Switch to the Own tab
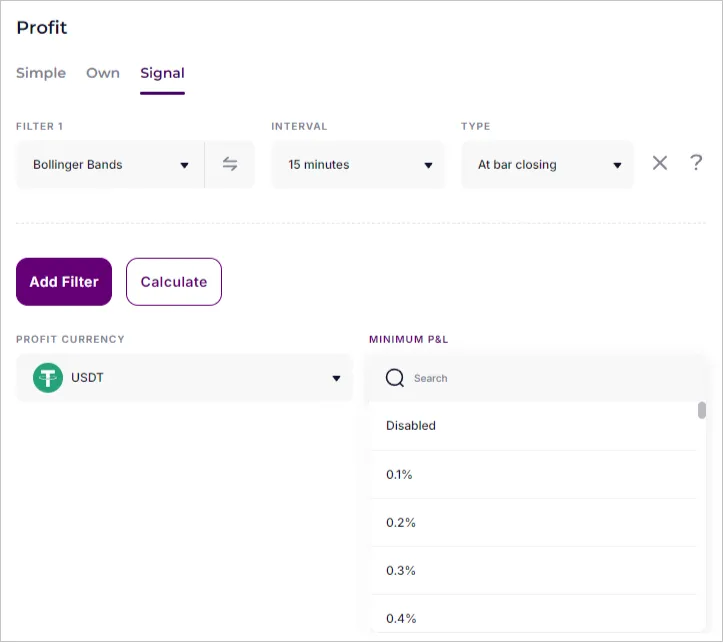 103,73
